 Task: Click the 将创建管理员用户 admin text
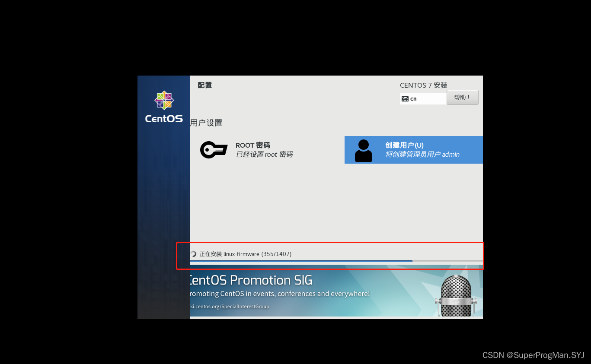tap(422, 155)
